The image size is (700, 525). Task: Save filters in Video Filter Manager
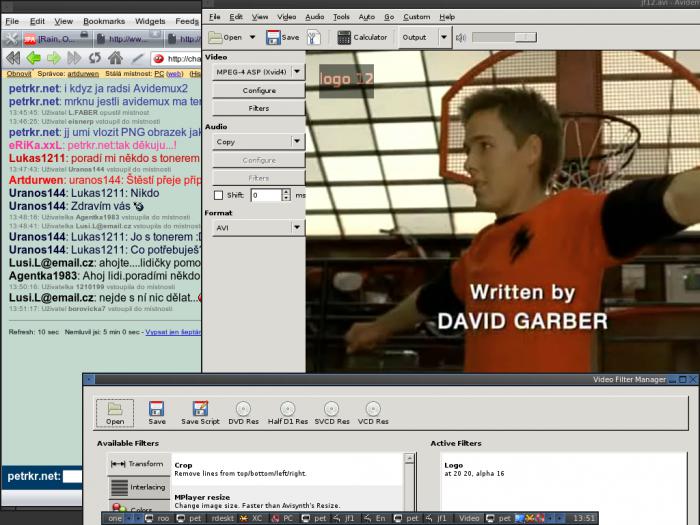tap(157, 413)
